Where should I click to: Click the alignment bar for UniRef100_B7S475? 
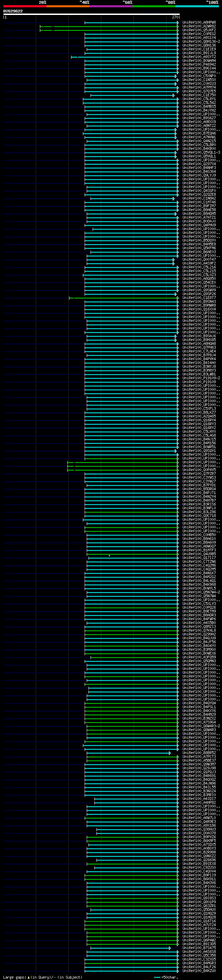130,948
